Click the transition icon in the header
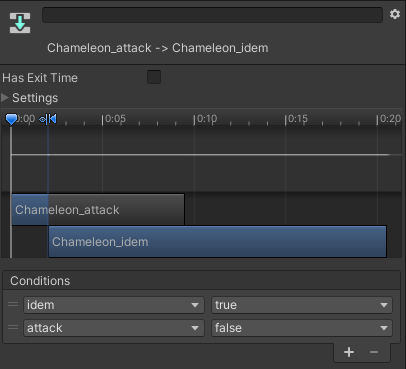 [x=20, y=23]
